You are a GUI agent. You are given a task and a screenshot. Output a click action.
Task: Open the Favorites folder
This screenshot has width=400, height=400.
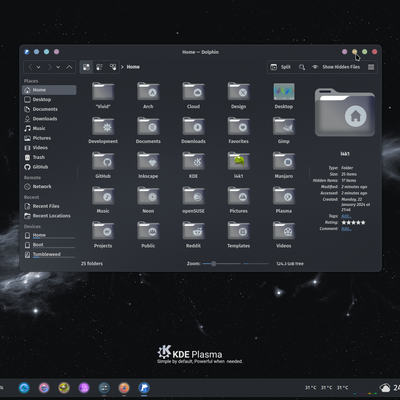coord(238,130)
